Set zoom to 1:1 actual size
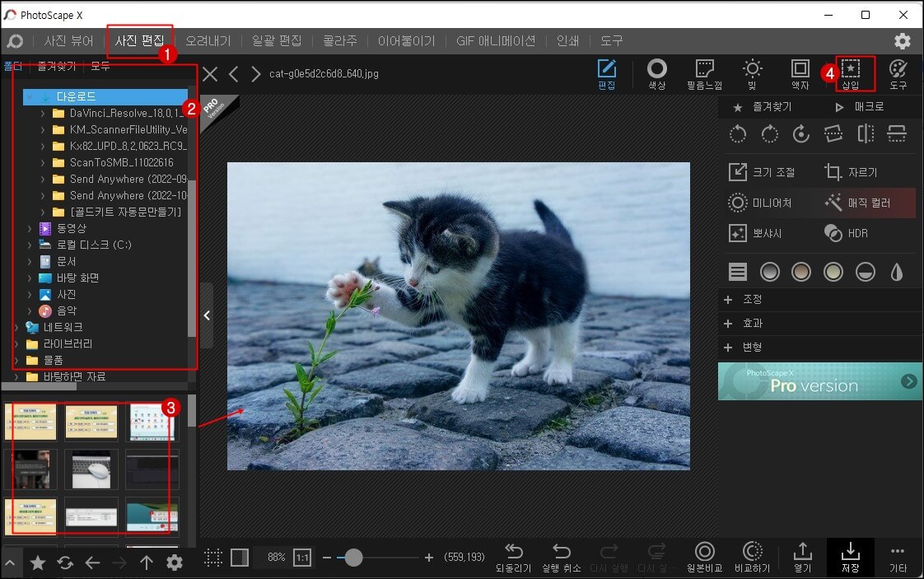Image resolution: width=924 pixels, height=579 pixels. tap(302, 558)
